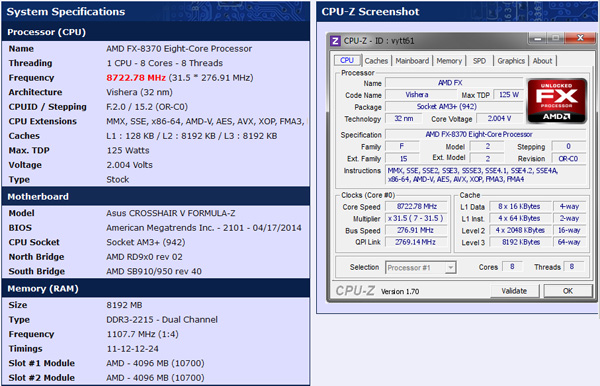Click the Processor (CPU) section header

155,32
